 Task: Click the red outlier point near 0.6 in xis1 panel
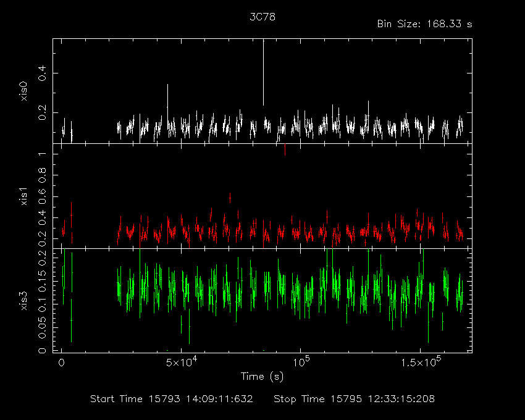click(x=230, y=198)
